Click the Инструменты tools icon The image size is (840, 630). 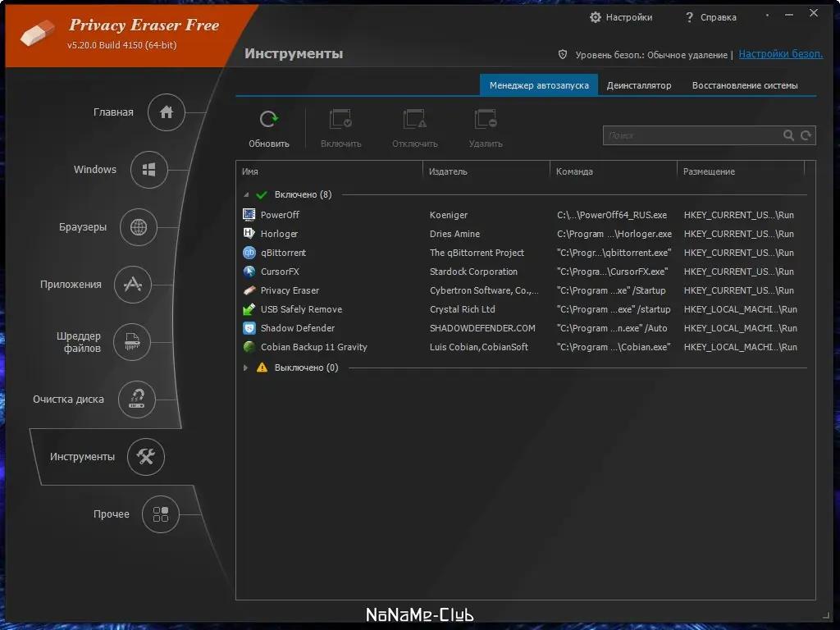pyautogui.click(x=146, y=457)
